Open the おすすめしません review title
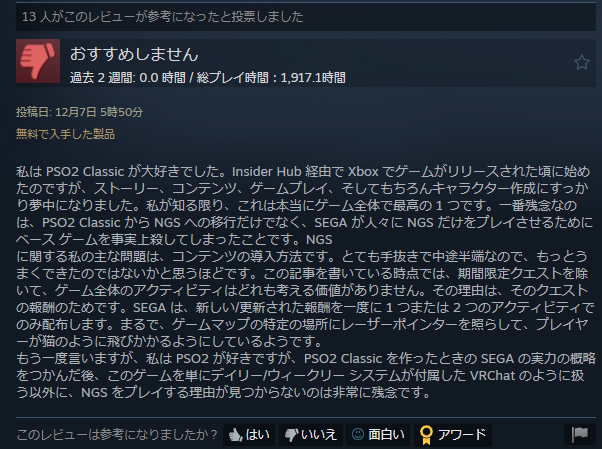The width and height of the screenshot is (602, 449). [134, 54]
